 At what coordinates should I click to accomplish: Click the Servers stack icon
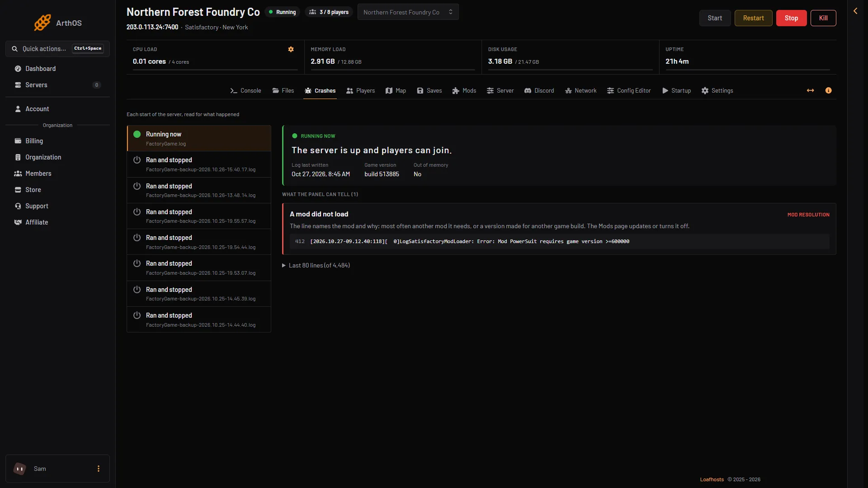(x=18, y=85)
